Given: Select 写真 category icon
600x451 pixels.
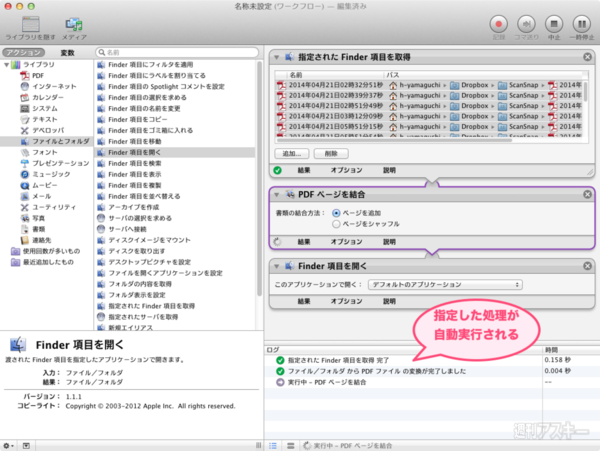Looking at the screenshot, I should tap(24, 218).
